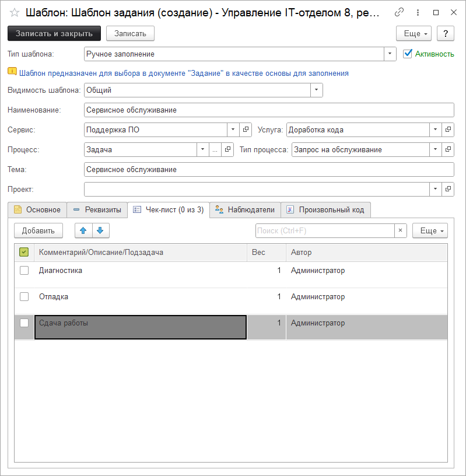Toggle the select-all checkbox in table header
Viewport: 466px width, 476px height.
tap(24, 253)
